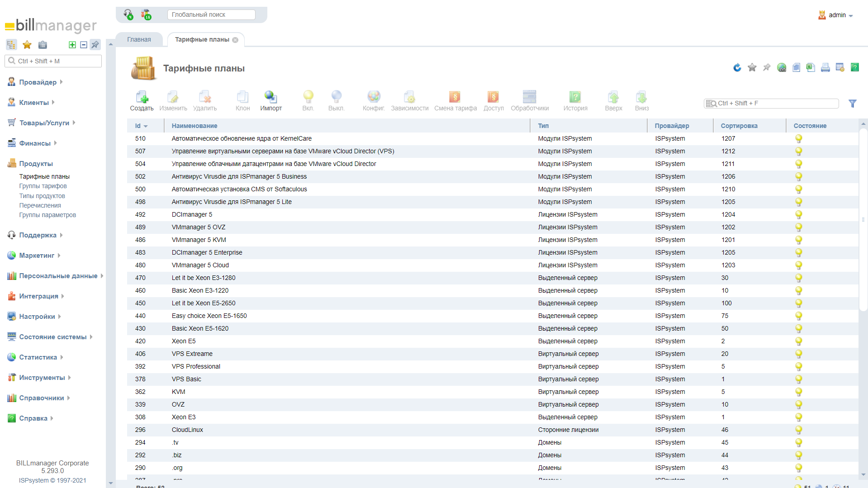The width and height of the screenshot is (868, 488).
Task: Click the Создать (create) tariff plan icon
Action: click(142, 100)
